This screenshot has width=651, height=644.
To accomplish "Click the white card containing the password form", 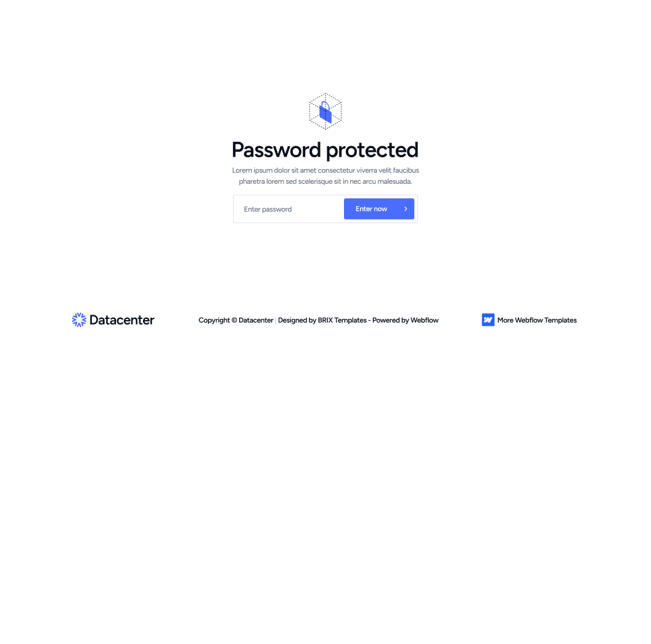I will click(325, 208).
